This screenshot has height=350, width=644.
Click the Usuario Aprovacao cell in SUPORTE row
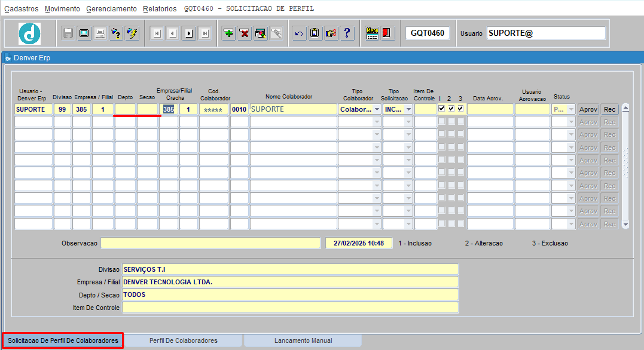point(532,109)
